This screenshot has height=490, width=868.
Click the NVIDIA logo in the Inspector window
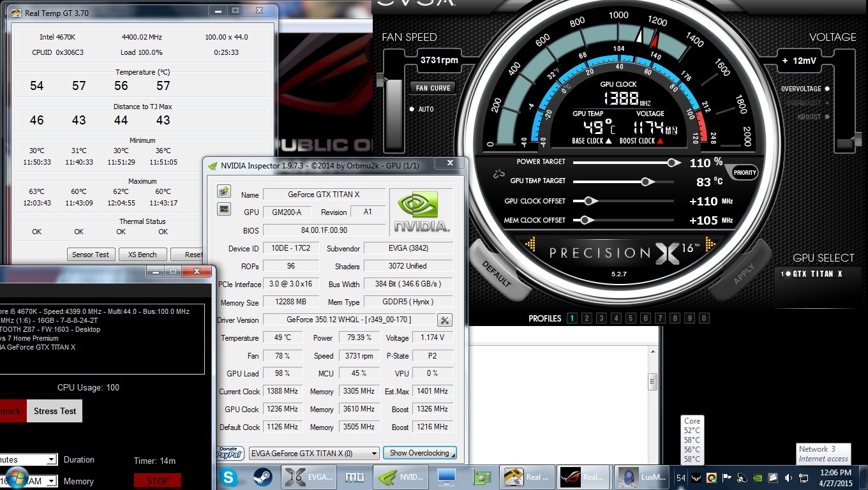(x=421, y=211)
